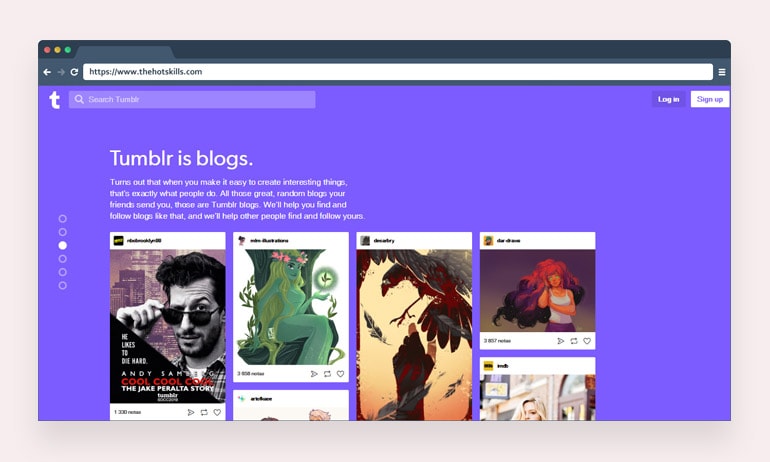This screenshot has height=462, width=770.
Task: Heart the red-haired girl post
Action: 587,341
